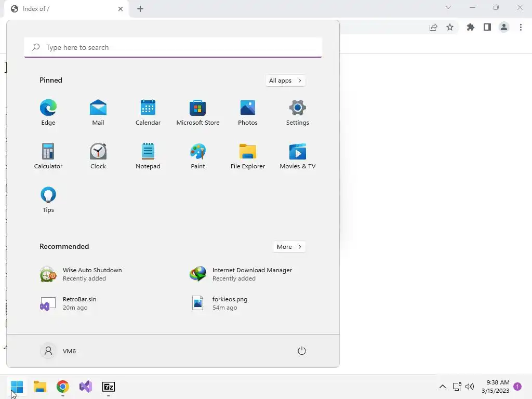Click the Windows Start button on taskbar

pos(17,387)
